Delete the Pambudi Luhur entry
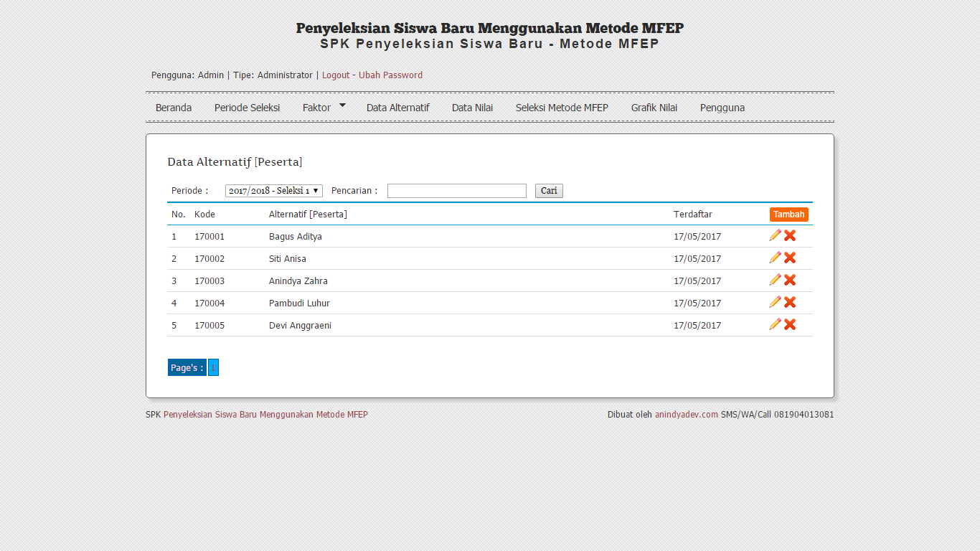Viewport: 980px width, 551px height. click(790, 302)
